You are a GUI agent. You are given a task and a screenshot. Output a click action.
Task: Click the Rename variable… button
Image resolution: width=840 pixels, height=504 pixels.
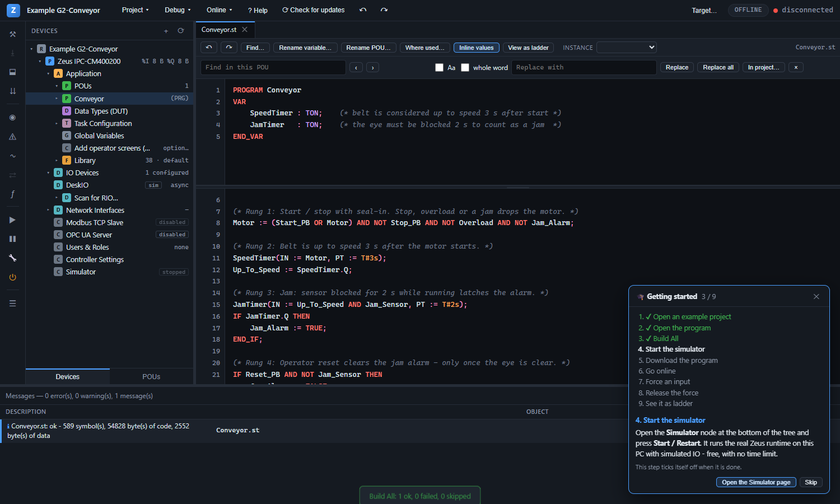pos(305,48)
